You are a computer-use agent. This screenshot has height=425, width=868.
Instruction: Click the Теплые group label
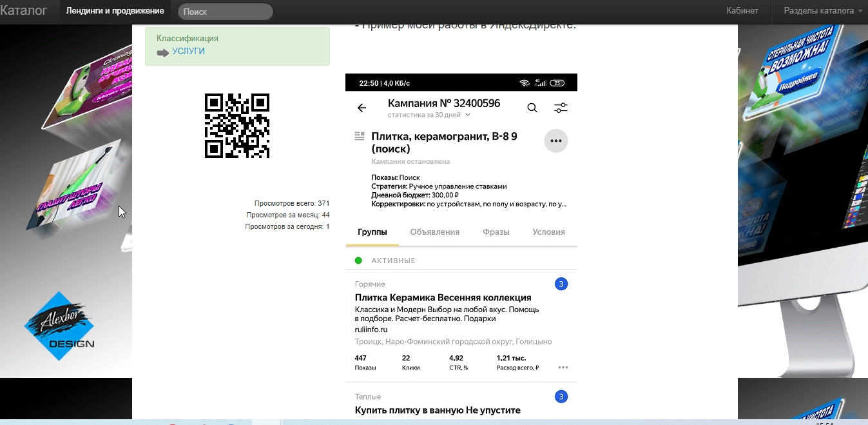tap(368, 397)
